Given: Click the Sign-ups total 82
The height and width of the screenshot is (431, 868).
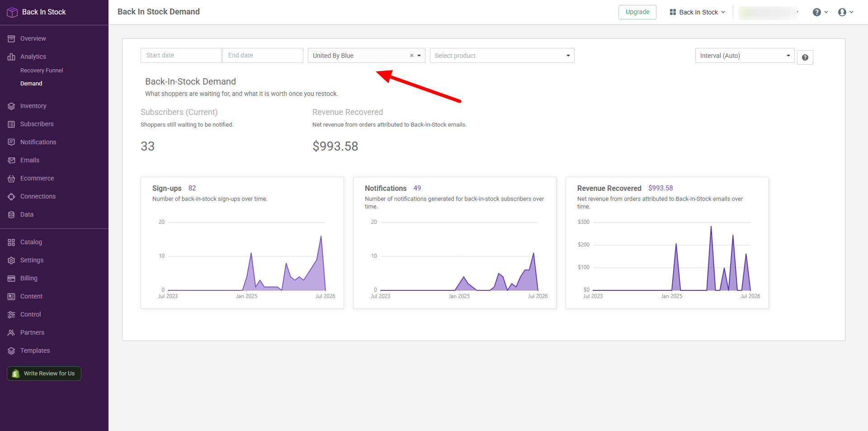Looking at the screenshot, I should (192, 188).
